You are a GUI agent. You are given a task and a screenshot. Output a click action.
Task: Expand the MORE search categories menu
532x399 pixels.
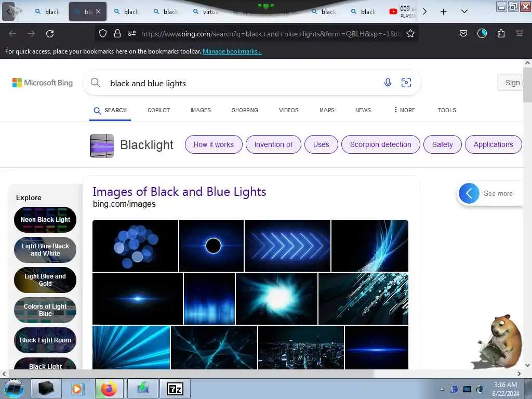(405, 110)
